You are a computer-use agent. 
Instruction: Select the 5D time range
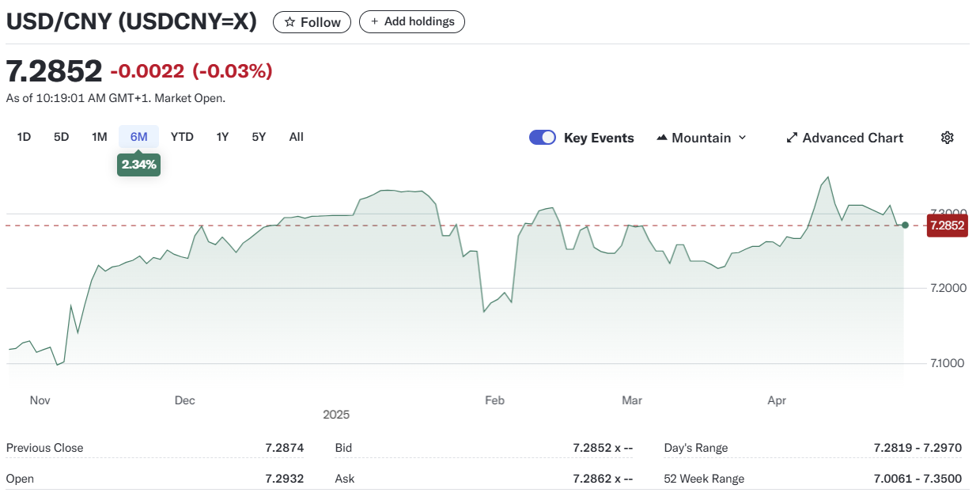(62, 137)
